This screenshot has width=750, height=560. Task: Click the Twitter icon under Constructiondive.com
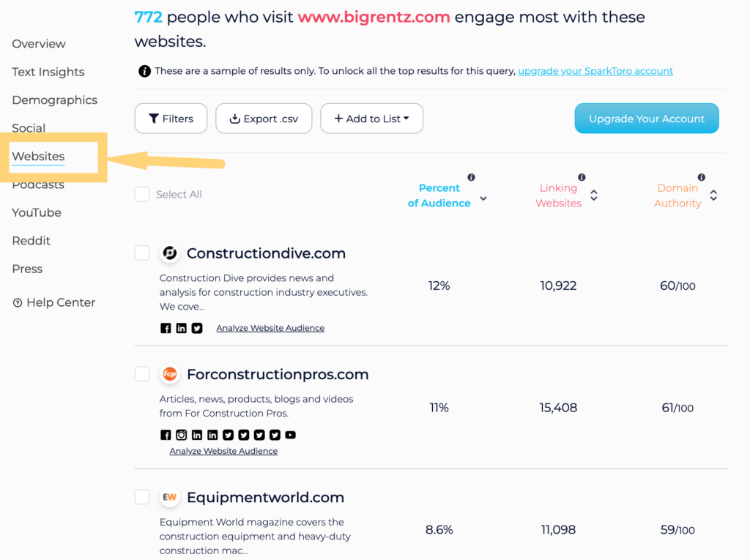click(x=196, y=328)
